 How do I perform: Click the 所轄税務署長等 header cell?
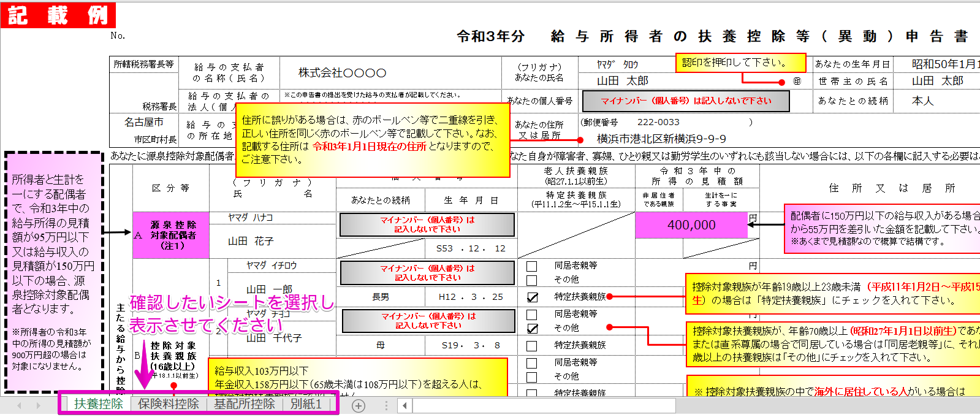click(x=144, y=64)
